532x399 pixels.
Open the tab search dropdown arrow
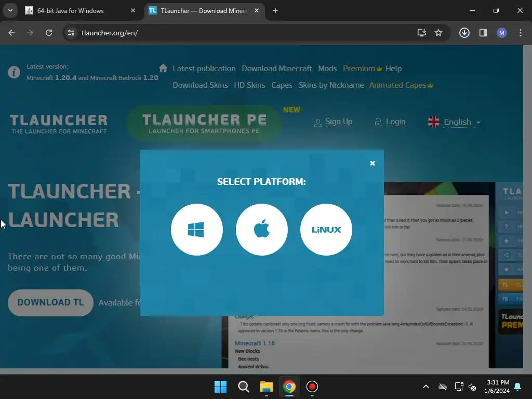[x=10, y=10]
